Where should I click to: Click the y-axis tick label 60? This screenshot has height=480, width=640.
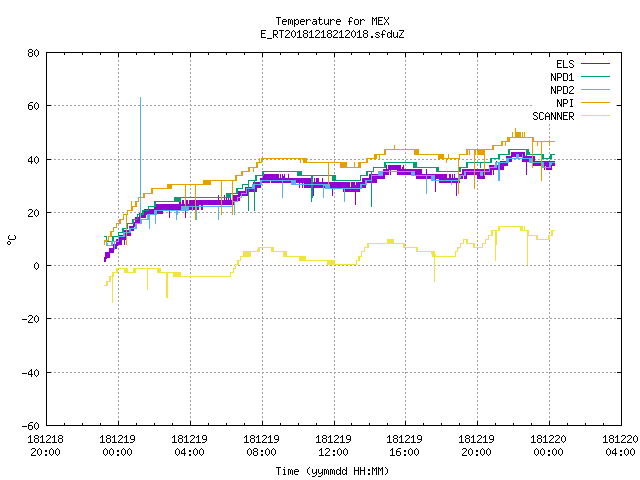tap(33, 106)
